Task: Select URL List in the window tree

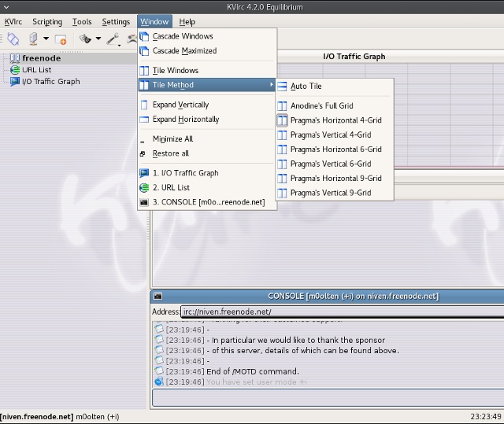Action: [x=37, y=70]
